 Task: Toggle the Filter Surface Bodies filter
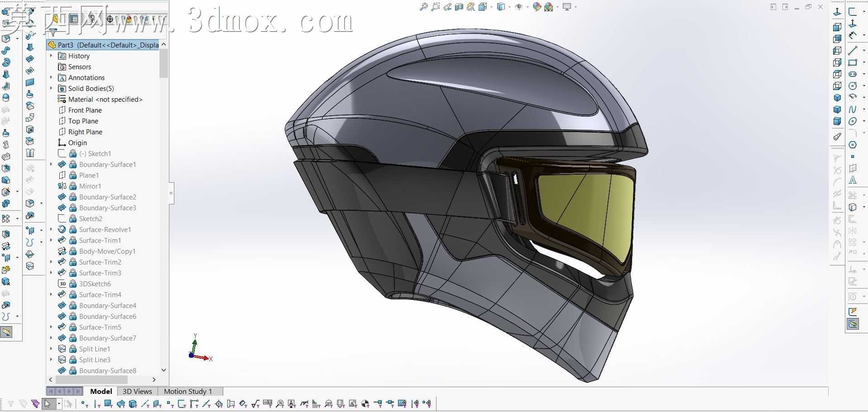tap(121, 403)
